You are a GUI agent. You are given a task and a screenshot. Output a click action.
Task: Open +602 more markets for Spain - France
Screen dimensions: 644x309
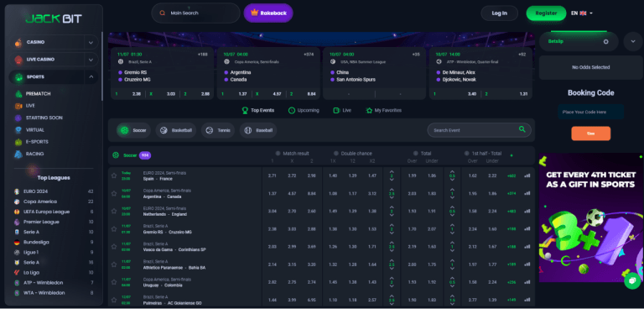[x=512, y=175]
